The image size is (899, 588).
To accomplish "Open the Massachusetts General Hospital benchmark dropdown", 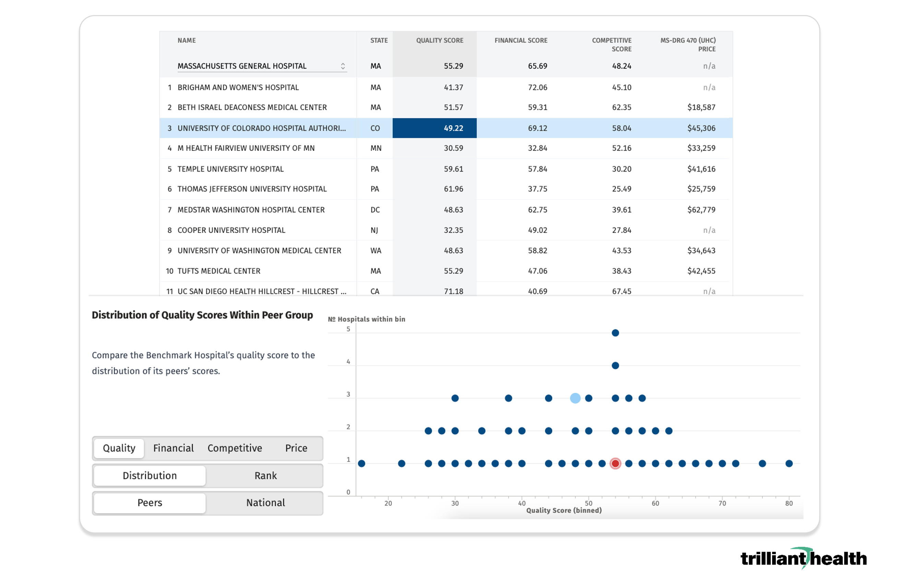I will tap(261, 66).
